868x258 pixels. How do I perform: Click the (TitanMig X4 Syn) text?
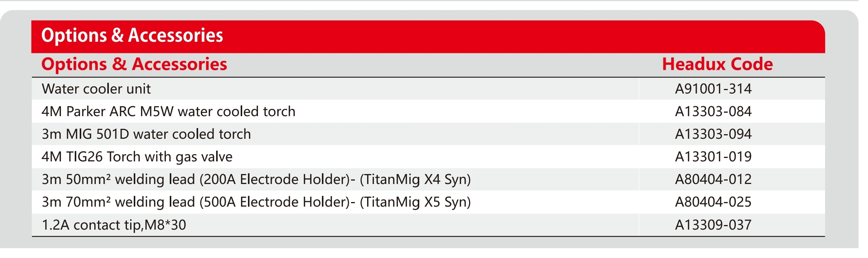click(x=415, y=179)
